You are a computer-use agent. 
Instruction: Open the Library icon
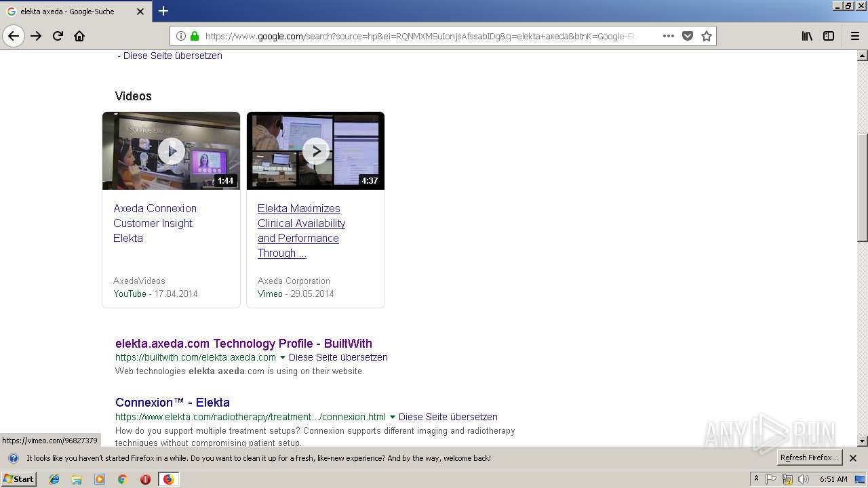807,36
